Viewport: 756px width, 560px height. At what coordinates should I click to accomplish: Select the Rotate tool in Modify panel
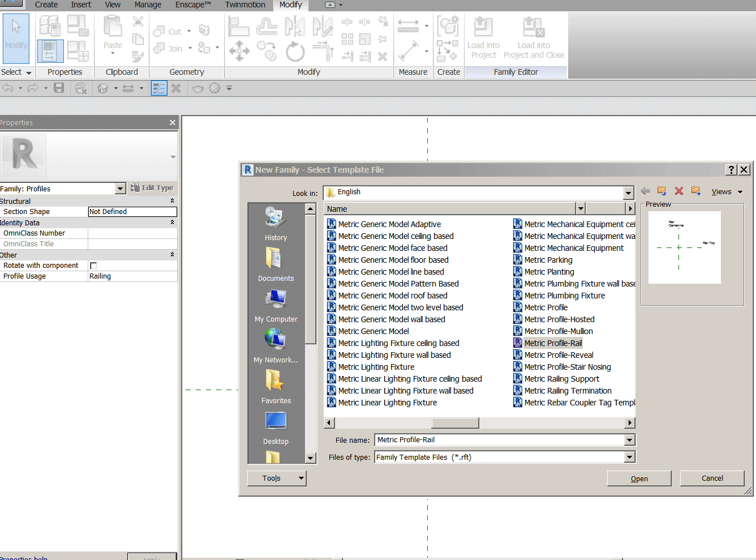[294, 51]
